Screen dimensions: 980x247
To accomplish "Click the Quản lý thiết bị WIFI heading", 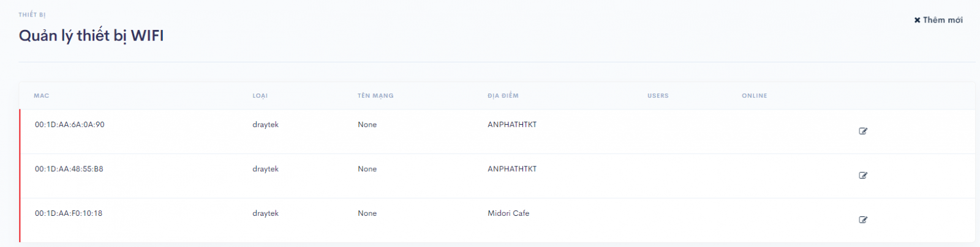I will click(91, 36).
